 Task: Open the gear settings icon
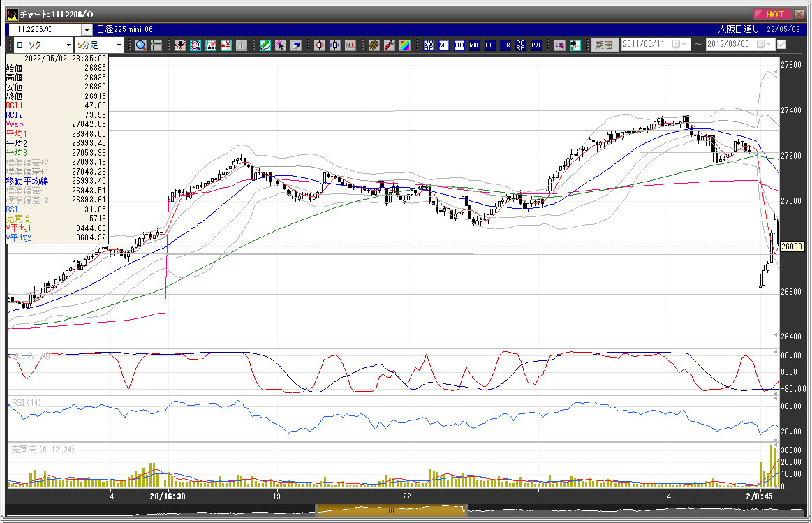point(374,45)
